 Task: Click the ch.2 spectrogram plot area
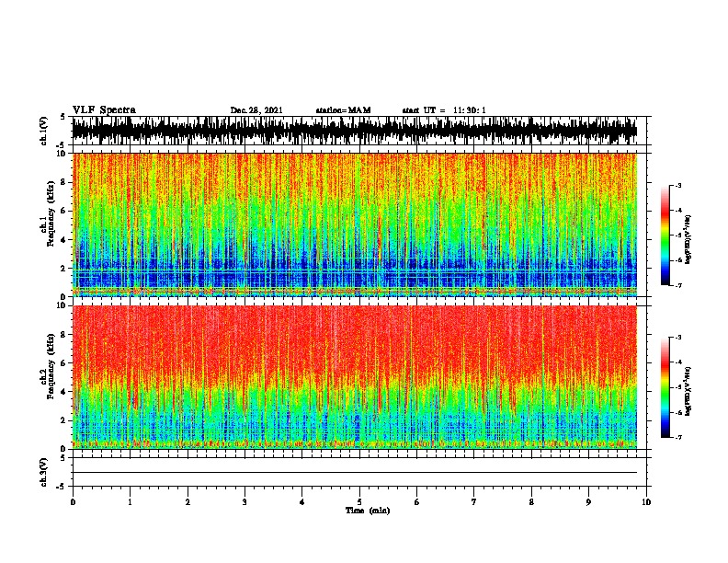click(x=355, y=377)
